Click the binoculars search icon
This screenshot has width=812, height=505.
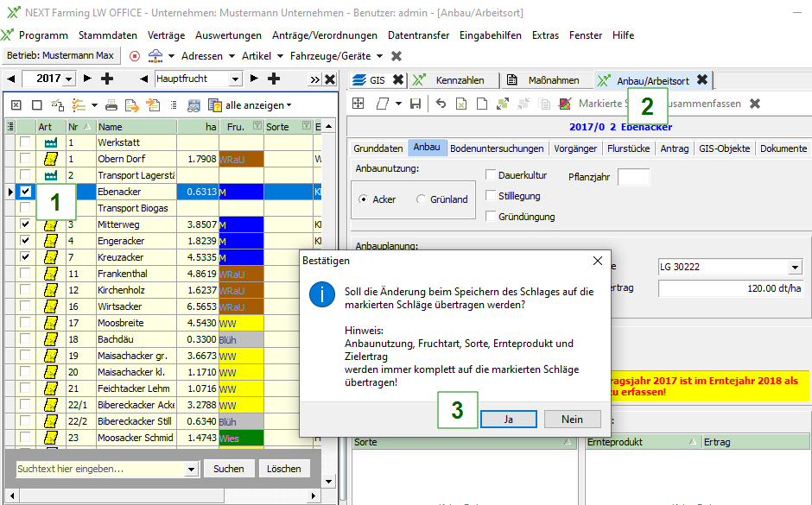(193, 105)
